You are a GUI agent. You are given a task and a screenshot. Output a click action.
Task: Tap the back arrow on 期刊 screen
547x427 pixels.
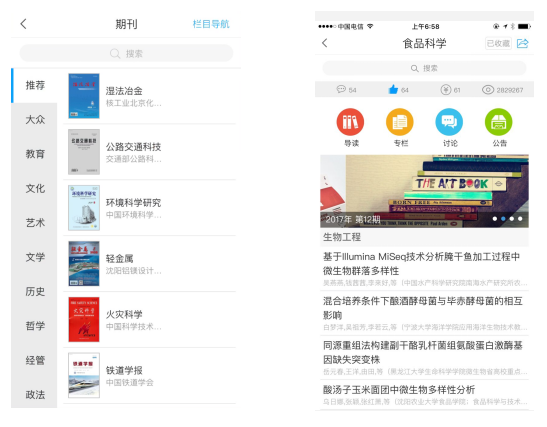pos(23,24)
